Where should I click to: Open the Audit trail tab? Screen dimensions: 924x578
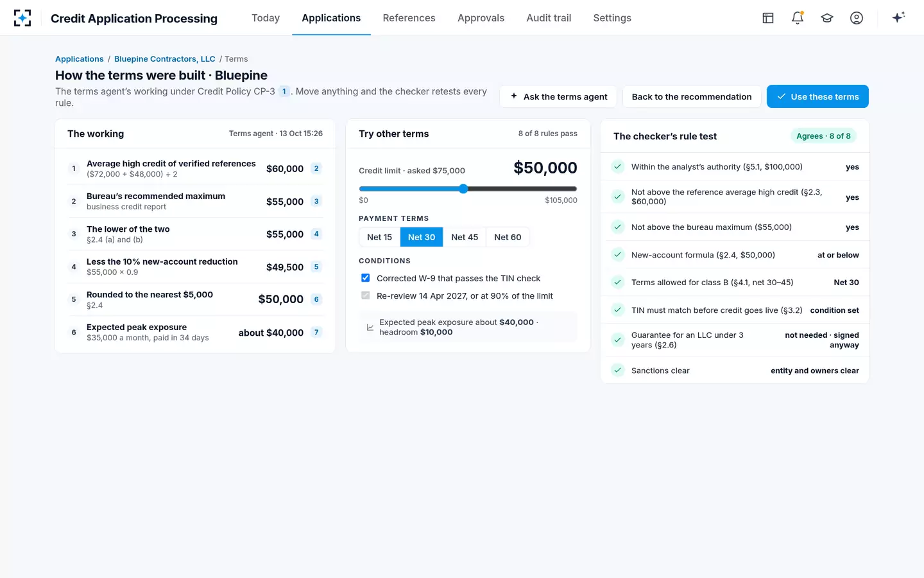click(x=549, y=18)
